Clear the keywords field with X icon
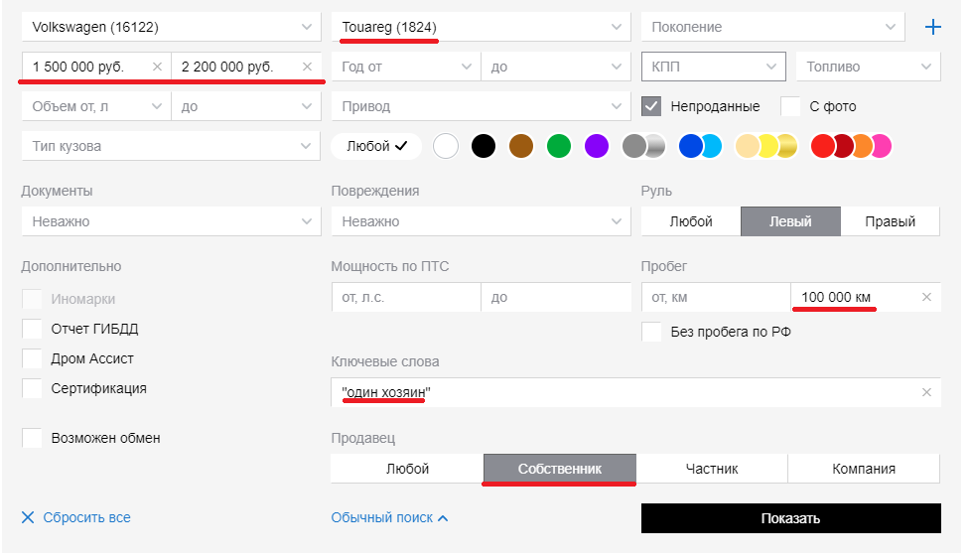The height and width of the screenshot is (560, 971). click(x=926, y=392)
